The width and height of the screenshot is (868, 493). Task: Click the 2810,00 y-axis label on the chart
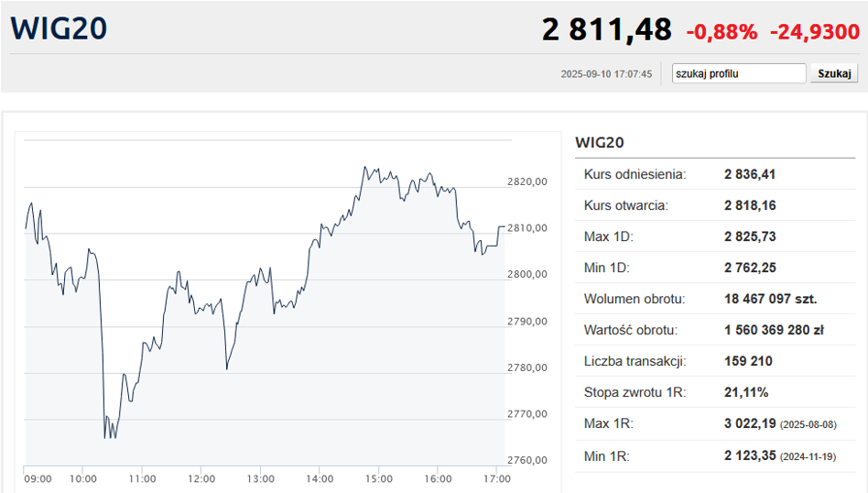tap(527, 227)
